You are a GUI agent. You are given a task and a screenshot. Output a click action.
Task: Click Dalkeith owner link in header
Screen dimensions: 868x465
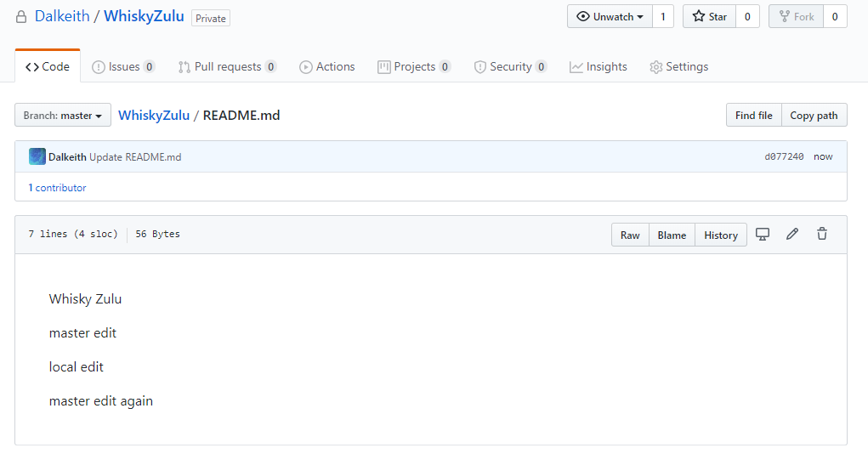62,16
